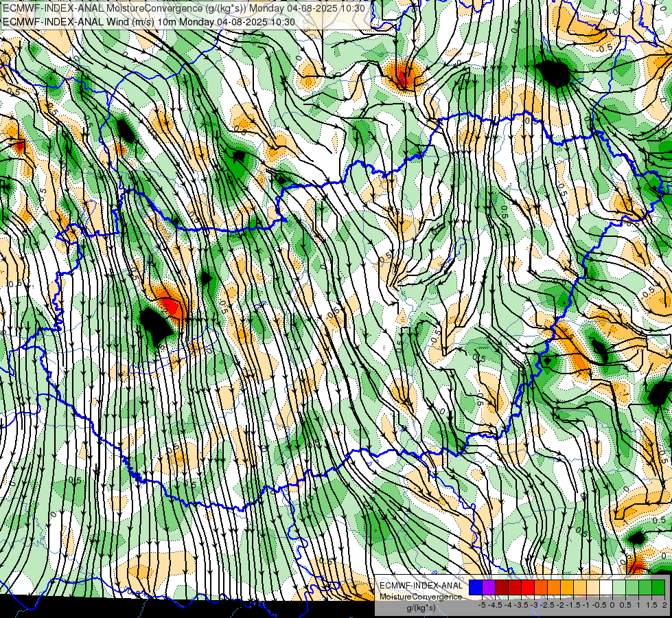Click the -5 tick value on the legend scale

click(x=482, y=605)
